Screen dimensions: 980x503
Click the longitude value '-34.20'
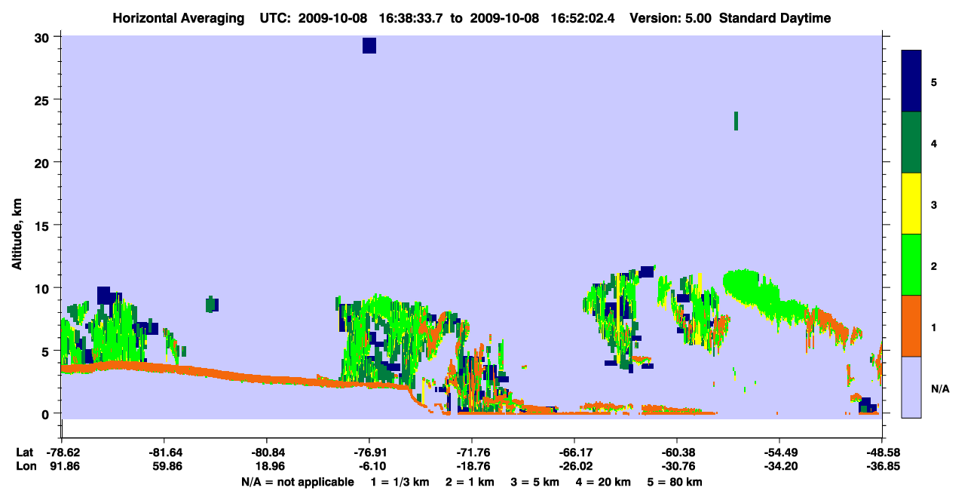click(x=779, y=466)
